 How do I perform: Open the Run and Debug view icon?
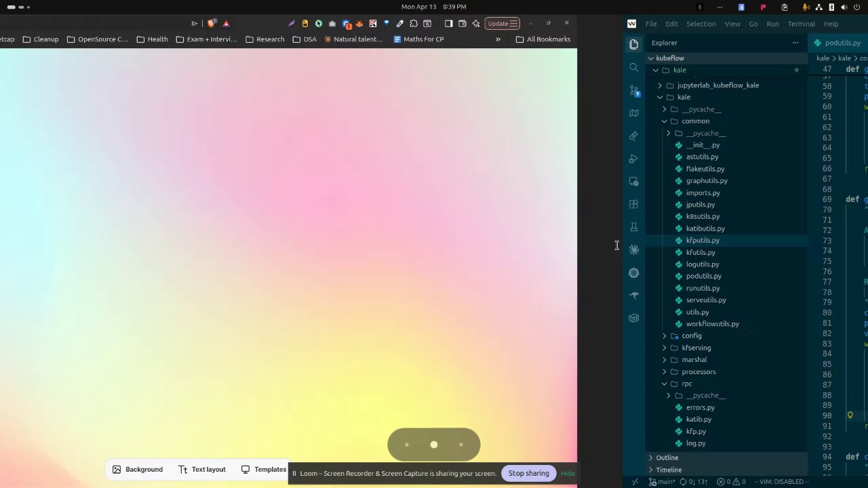point(634,159)
